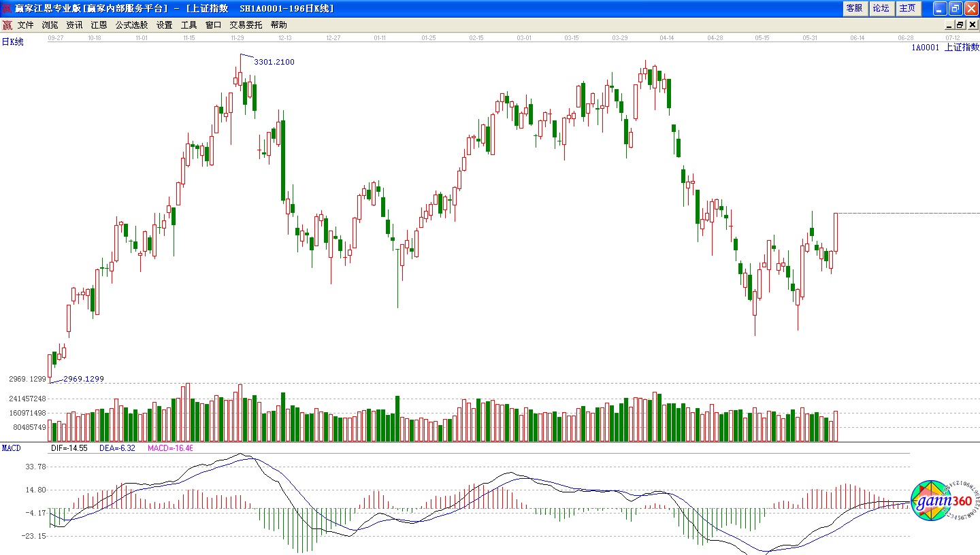Image resolution: width=980 pixels, height=555 pixels.
Task: Click the 12-13 date marker
Action: pyautogui.click(x=285, y=38)
